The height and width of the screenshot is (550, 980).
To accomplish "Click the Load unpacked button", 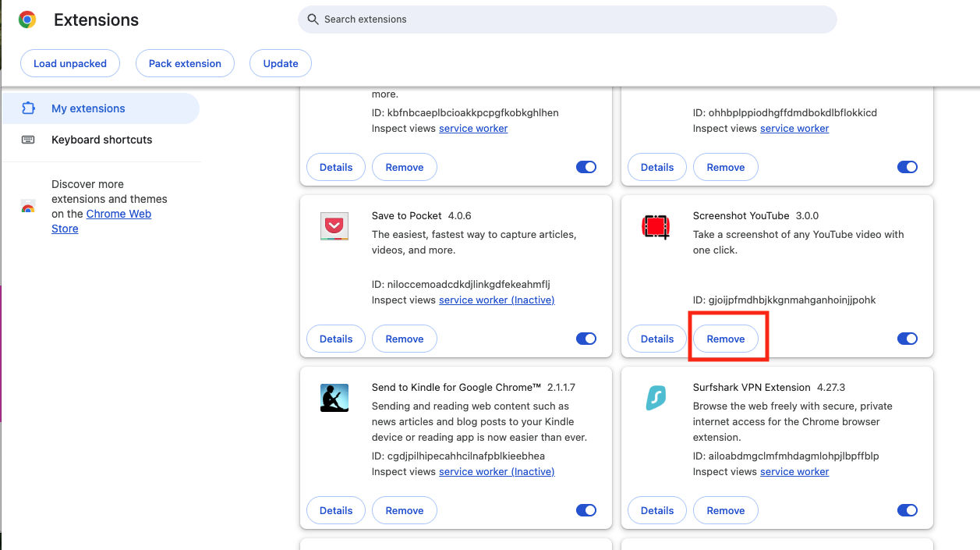I will pyautogui.click(x=69, y=63).
